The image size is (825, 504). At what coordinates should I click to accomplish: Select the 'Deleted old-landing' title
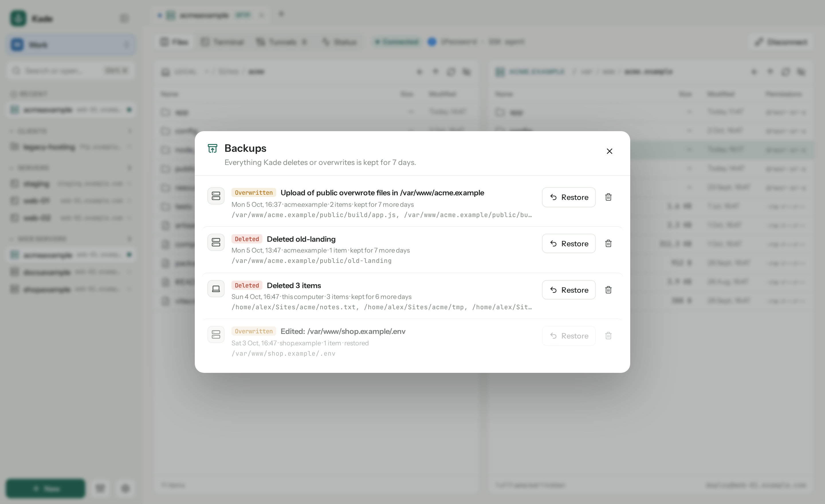click(301, 239)
